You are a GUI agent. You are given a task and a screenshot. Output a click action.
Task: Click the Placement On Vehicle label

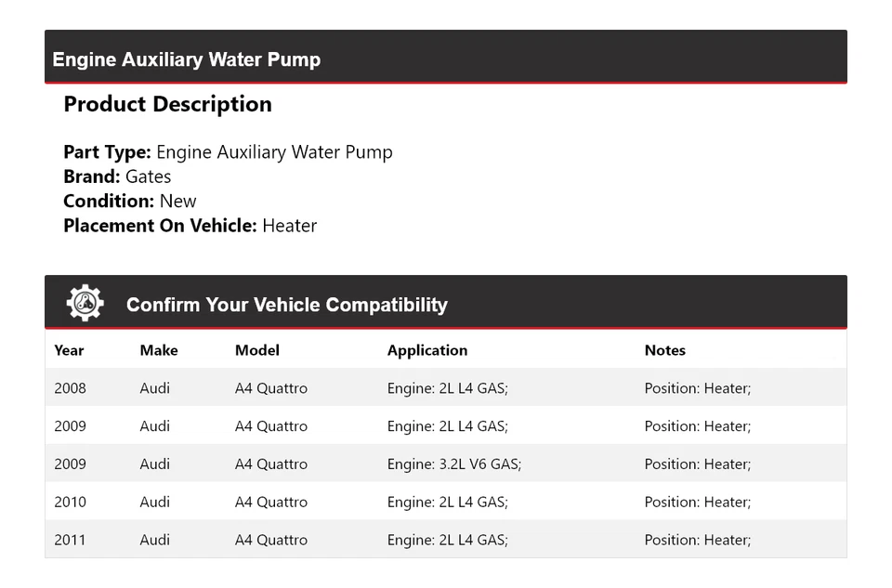coord(160,225)
